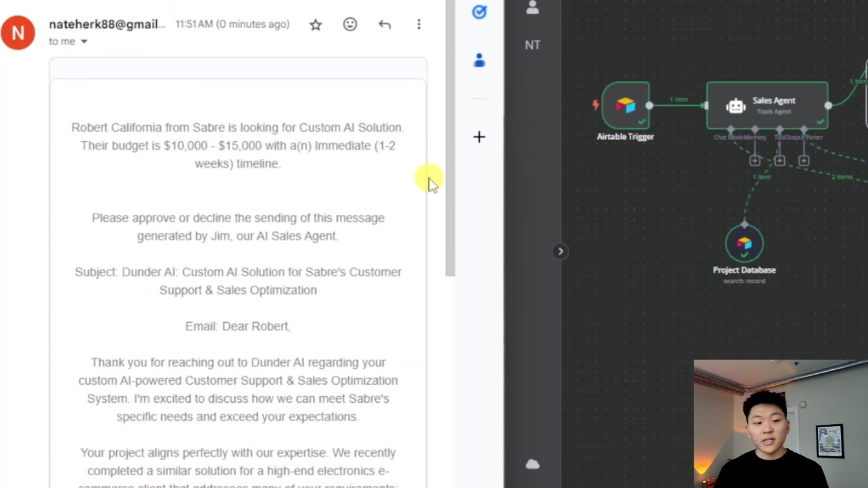Click the webcam video thumbnail
Viewport: 868px width, 488px height.
(781, 424)
